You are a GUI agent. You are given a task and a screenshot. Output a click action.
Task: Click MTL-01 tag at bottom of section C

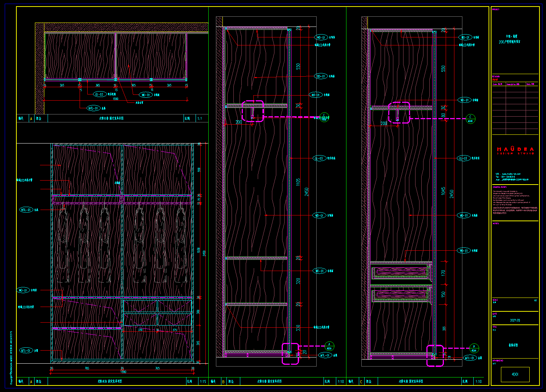click(x=470, y=358)
